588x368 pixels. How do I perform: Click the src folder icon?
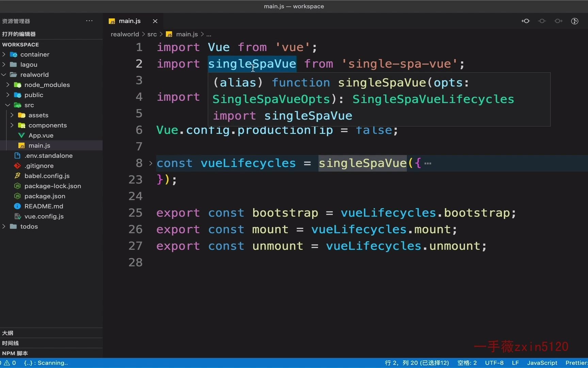pos(18,105)
